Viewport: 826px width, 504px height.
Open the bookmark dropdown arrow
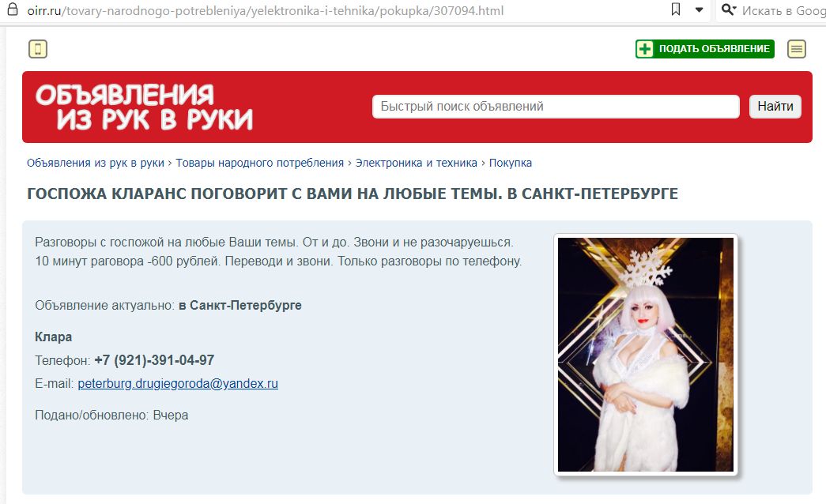pyautogui.click(x=699, y=10)
